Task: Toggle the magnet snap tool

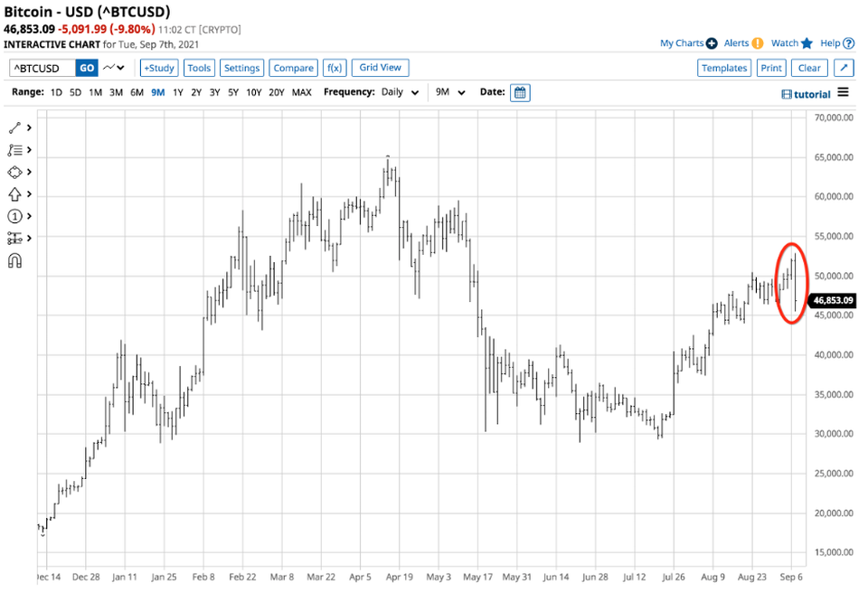Action: 15,260
